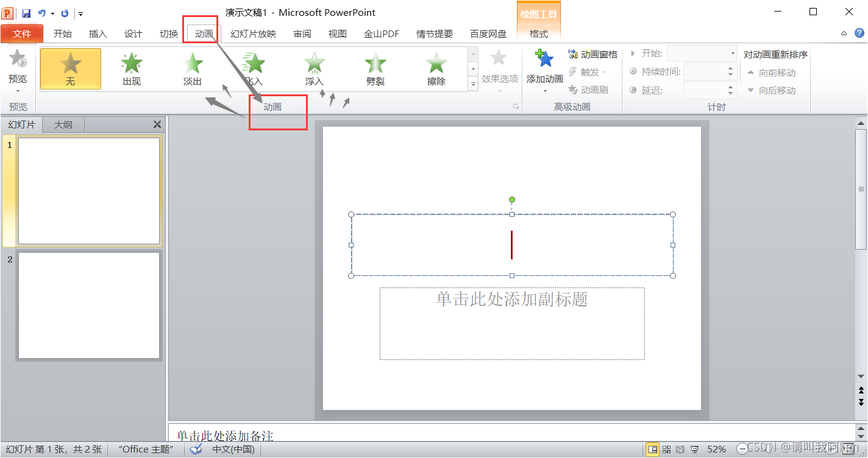Open the 动画窗格 animation pane
The width and height of the screenshot is (868, 458).
pos(592,54)
